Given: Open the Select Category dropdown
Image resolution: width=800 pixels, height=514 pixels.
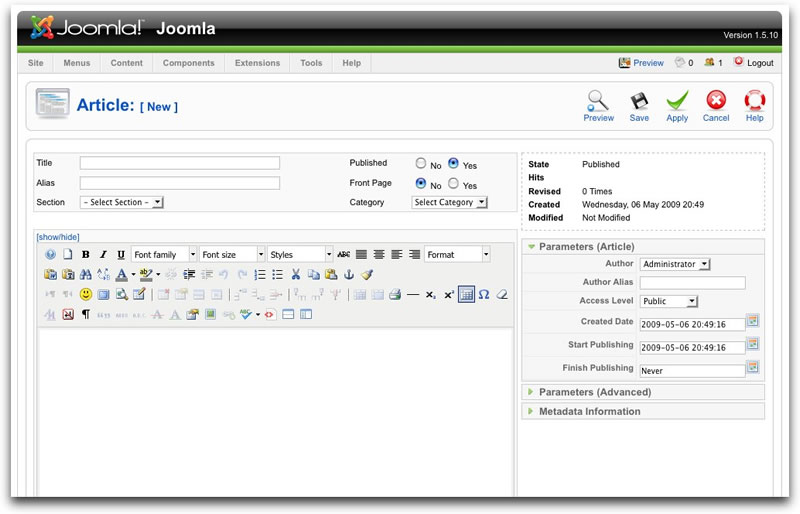Looking at the screenshot, I should click(449, 202).
